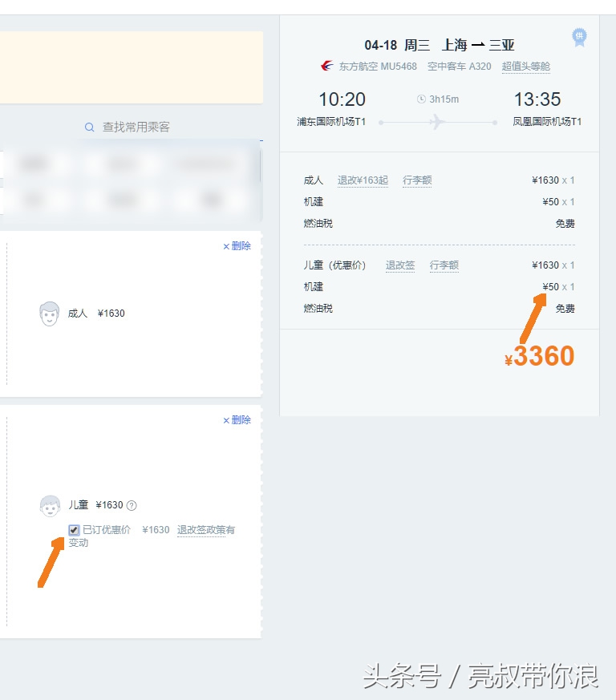The height and width of the screenshot is (700, 616).
Task: Click the 04-18 周三 上海→三亚 route header
Action: (x=440, y=45)
